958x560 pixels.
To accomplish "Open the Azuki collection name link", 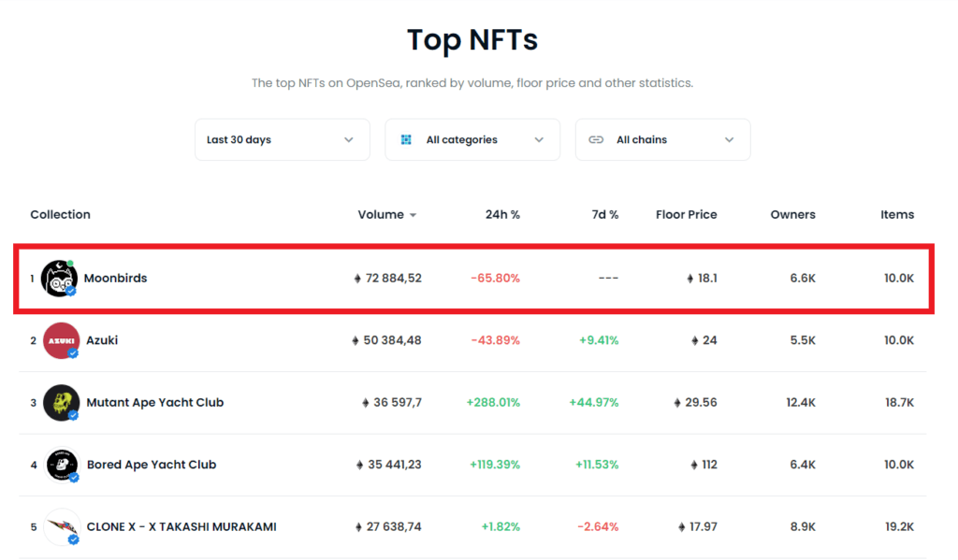I will 102,340.
